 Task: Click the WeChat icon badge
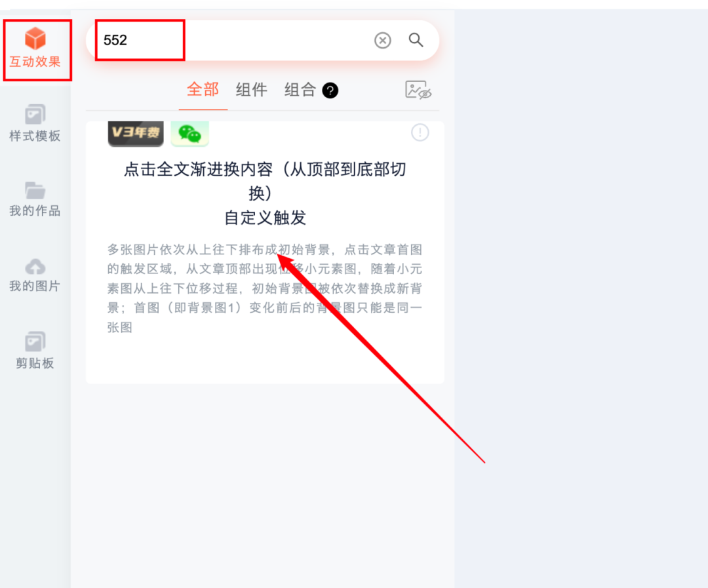(189, 134)
